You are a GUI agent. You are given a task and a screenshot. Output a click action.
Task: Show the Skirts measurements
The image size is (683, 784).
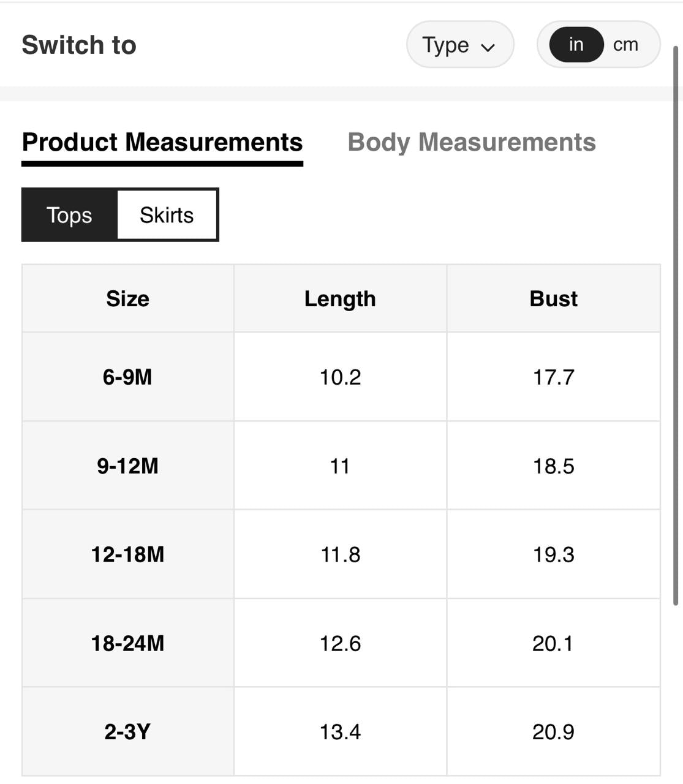click(x=167, y=215)
